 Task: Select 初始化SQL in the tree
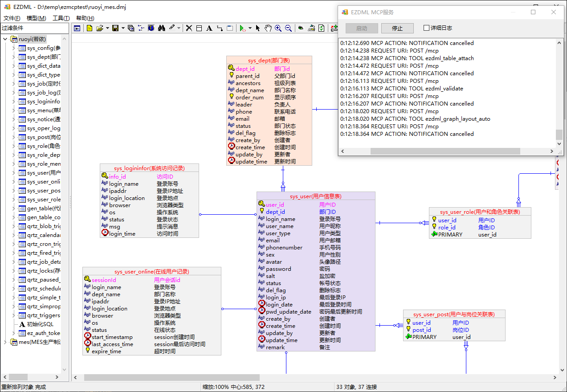click(40, 324)
